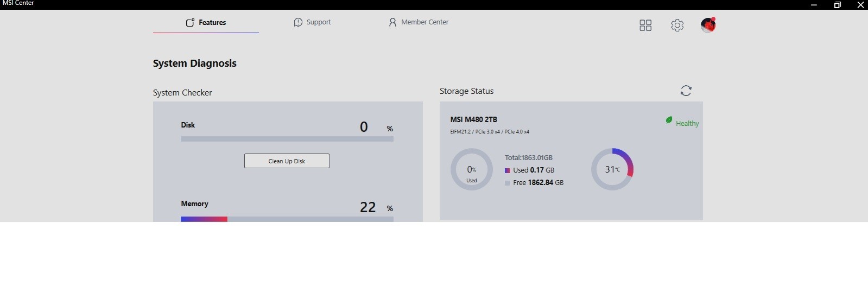Screen dimensions: 868x293
Task: Click the Free 1862.84 GB legend entry
Action: tap(534, 183)
